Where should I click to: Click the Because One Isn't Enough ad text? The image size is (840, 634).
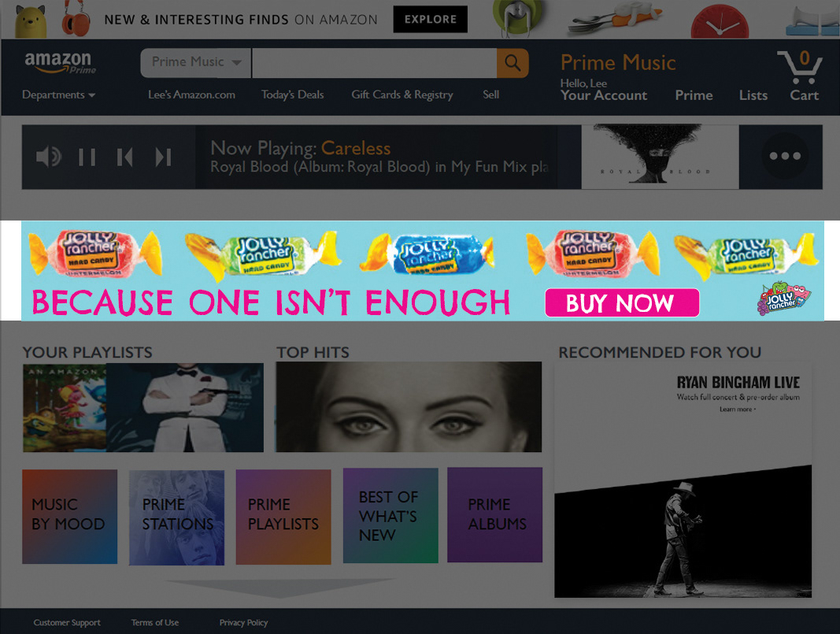coord(271,302)
